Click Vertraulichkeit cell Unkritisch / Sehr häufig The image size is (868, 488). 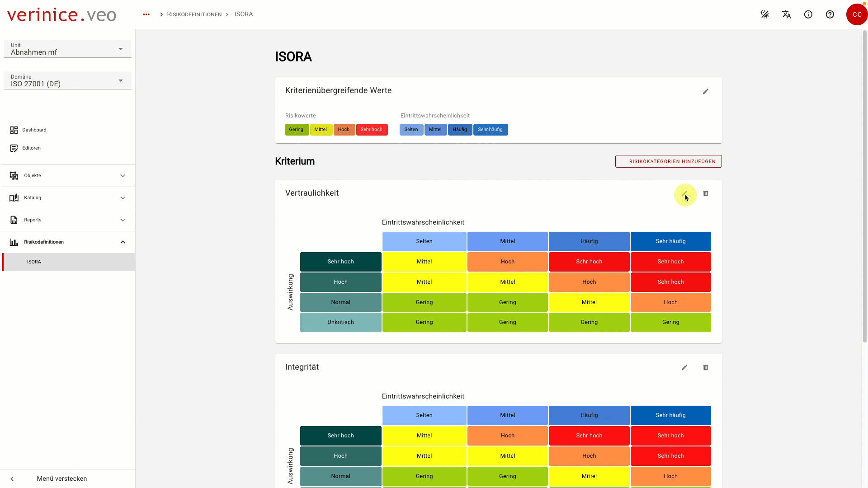(671, 323)
